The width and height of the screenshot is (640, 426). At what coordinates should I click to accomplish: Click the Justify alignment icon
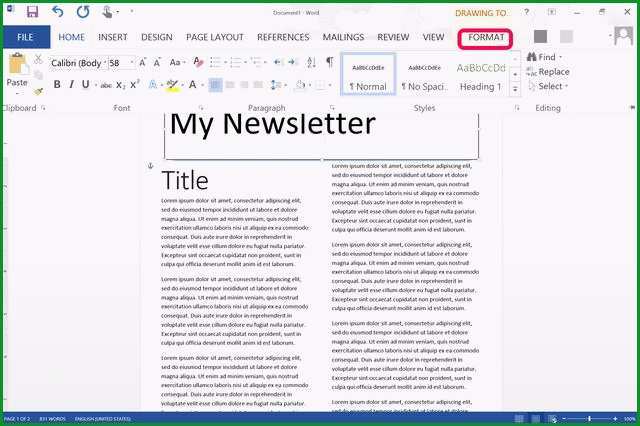click(258, 85)
